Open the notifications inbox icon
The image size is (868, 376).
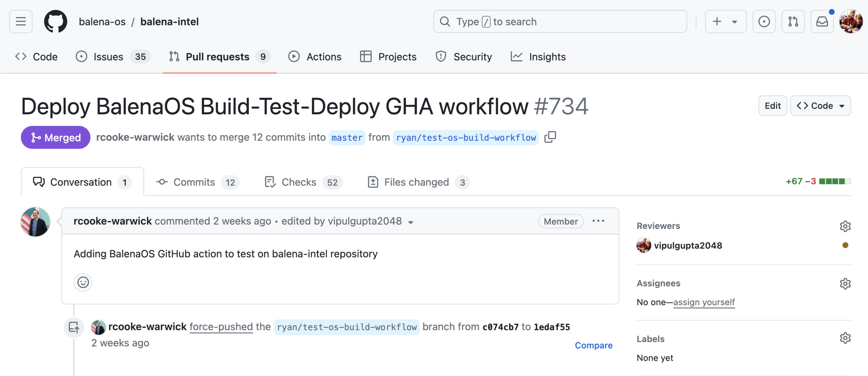click(822, 22)
